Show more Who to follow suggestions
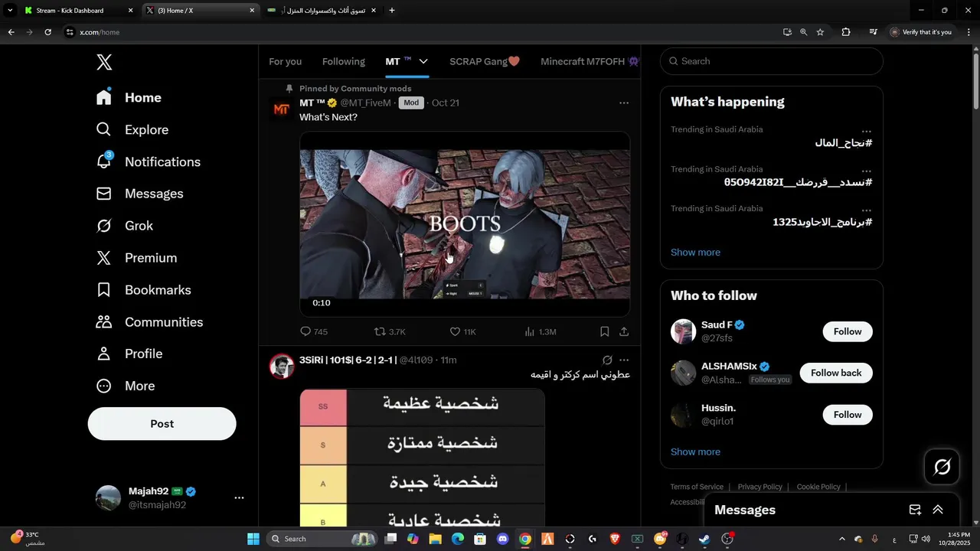 (x=695, y=452)
